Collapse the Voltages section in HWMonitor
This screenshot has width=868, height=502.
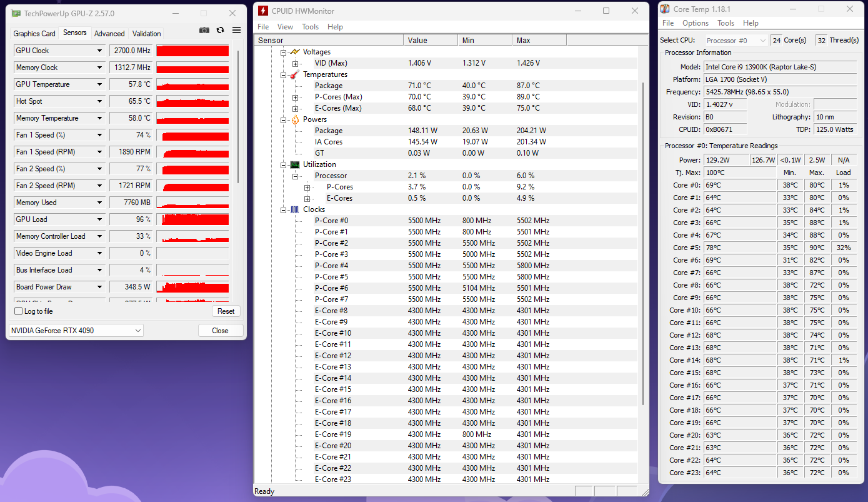click(283, 52)
